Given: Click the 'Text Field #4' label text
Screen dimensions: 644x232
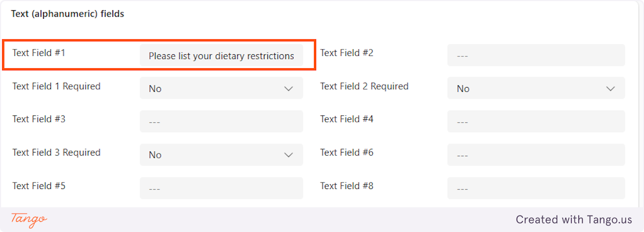Looking at the screenshot, I should (x=347, y=119).
